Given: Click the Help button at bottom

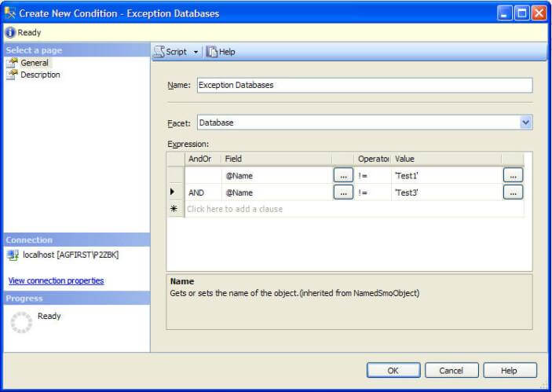Looking at the screenshot, I should 510,371.
